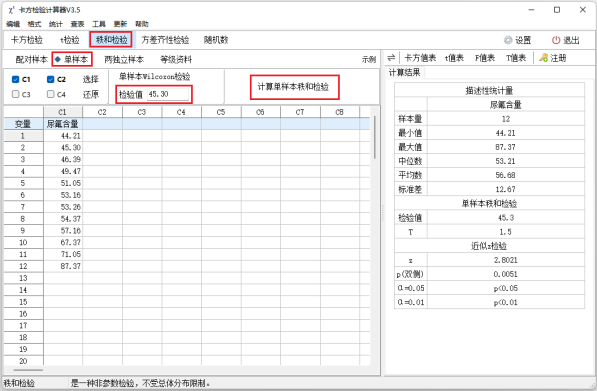597x391 pixels.
Task: Click the 变量 row header
Action: click(23, 124)
